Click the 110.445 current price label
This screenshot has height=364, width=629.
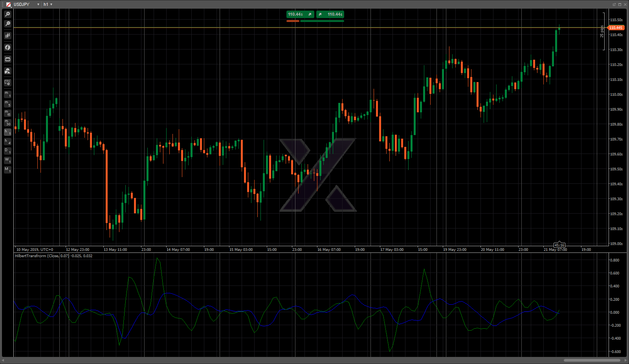616,28
